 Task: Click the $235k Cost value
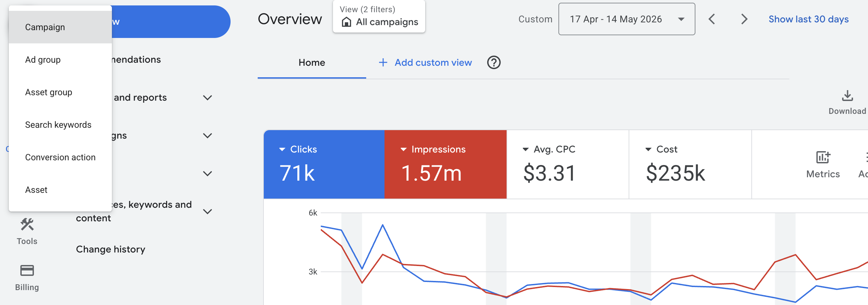(x=675, y=173)
